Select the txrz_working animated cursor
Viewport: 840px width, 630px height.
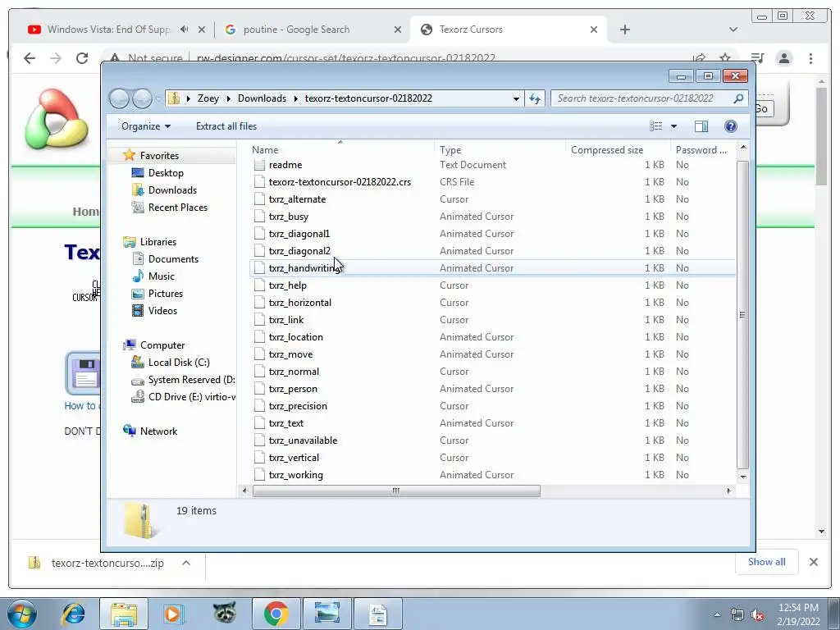coord(295,475)
